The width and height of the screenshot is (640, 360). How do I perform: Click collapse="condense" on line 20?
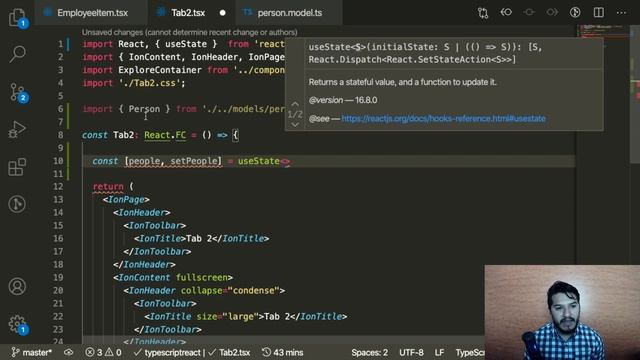pyautogui.click(x=230, y=291)
